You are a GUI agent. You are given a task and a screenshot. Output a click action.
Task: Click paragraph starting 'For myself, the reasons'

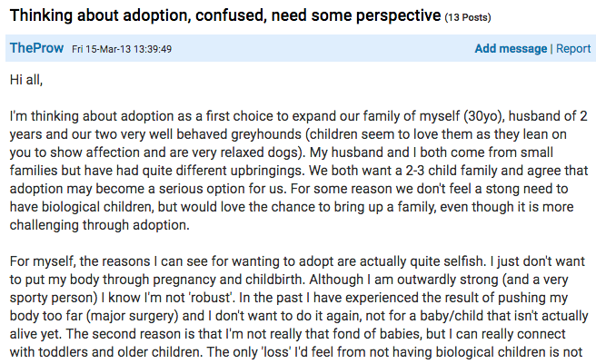click(299, 307)
